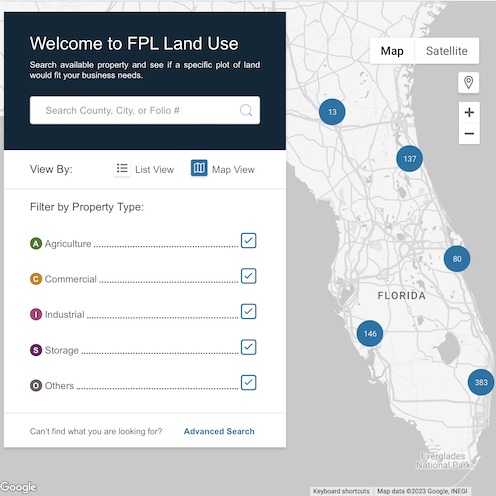496x496 pixels.
Task: Click Keyboard shortcuts link
Action: [x=341, y=491]
